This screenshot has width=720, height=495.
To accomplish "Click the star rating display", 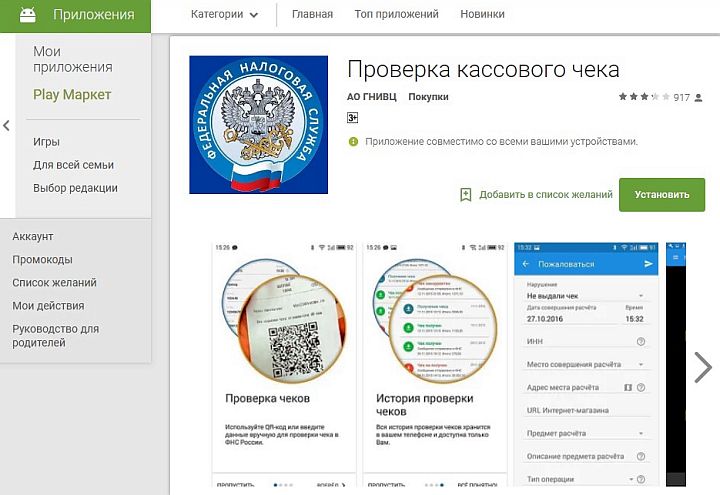I will [x=644, y=97].
